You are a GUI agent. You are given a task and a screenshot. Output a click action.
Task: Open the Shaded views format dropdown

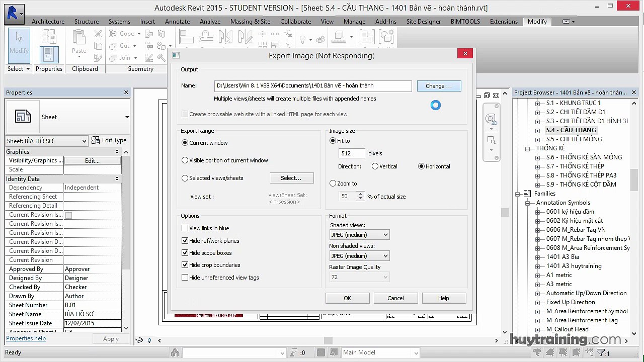tap(360, 235)
